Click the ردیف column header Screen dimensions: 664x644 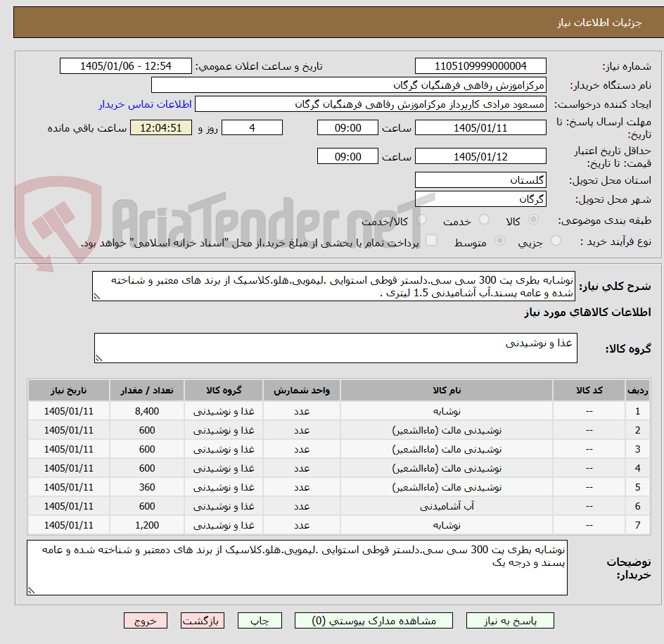[x=637, y=390]
